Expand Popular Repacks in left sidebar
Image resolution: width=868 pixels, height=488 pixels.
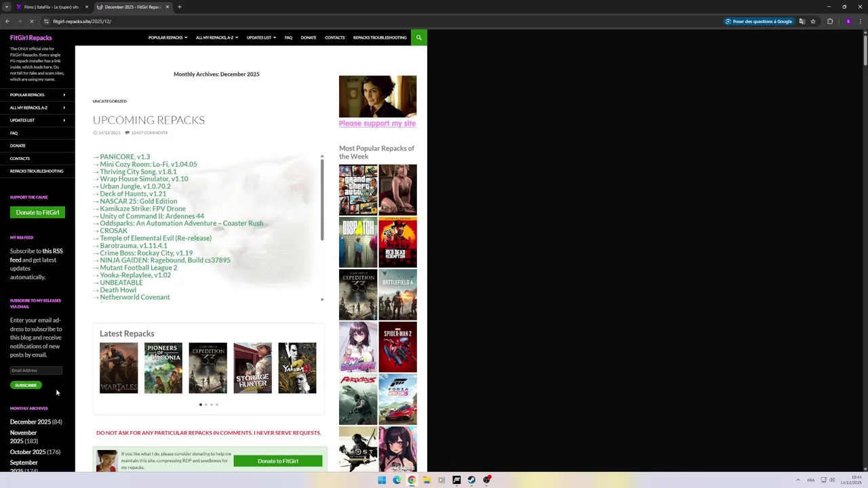pos(37,95)
